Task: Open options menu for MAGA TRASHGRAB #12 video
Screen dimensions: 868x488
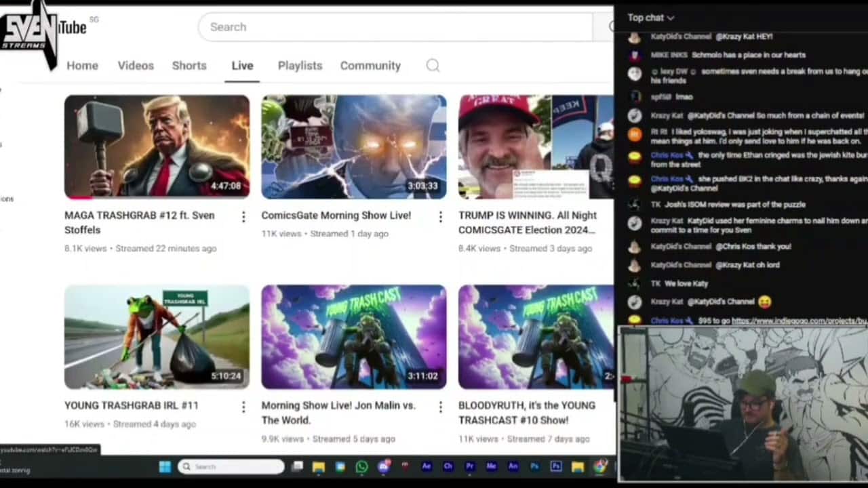Action: pyautogui.click(x=243, y=217)
